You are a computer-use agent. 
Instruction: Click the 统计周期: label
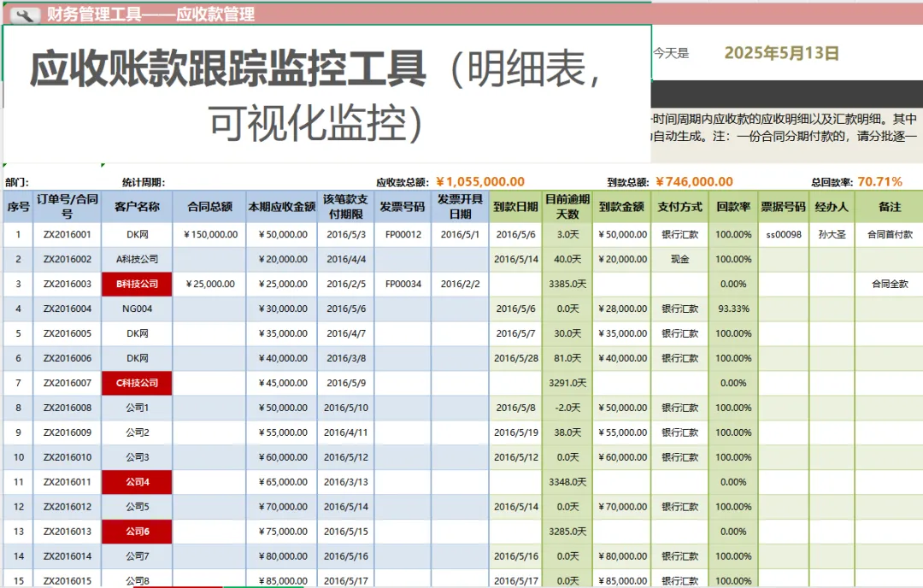[143, 182]
